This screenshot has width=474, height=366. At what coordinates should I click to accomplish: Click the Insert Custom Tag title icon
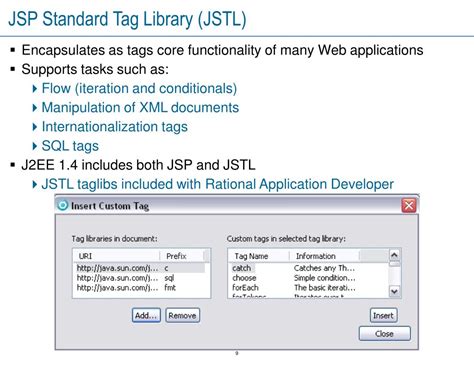pyautogui.click(x=62, y=205)
